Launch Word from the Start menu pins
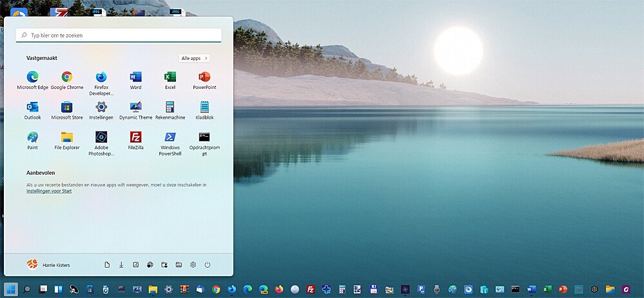 (135, 80)
